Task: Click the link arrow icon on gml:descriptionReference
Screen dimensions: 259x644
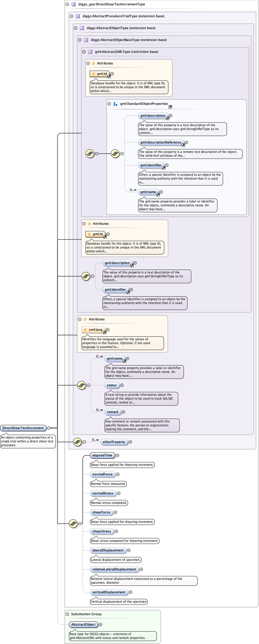Action: pos(183,145)
